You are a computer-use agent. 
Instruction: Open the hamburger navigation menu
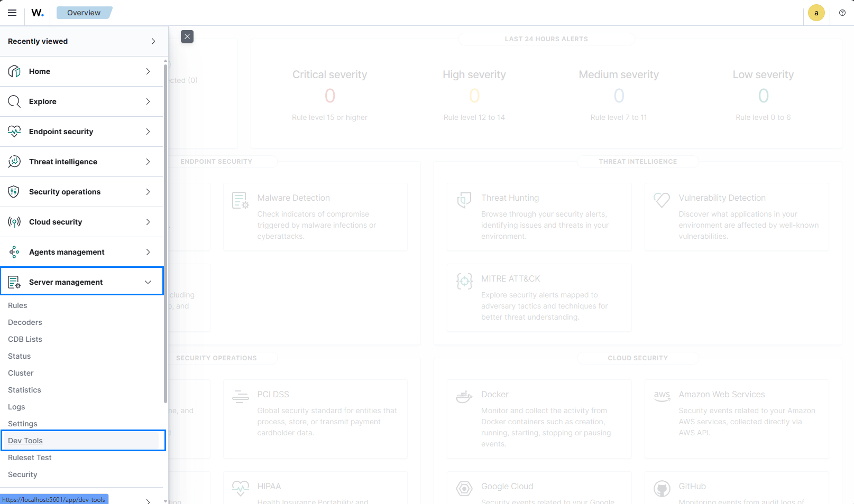12,13
